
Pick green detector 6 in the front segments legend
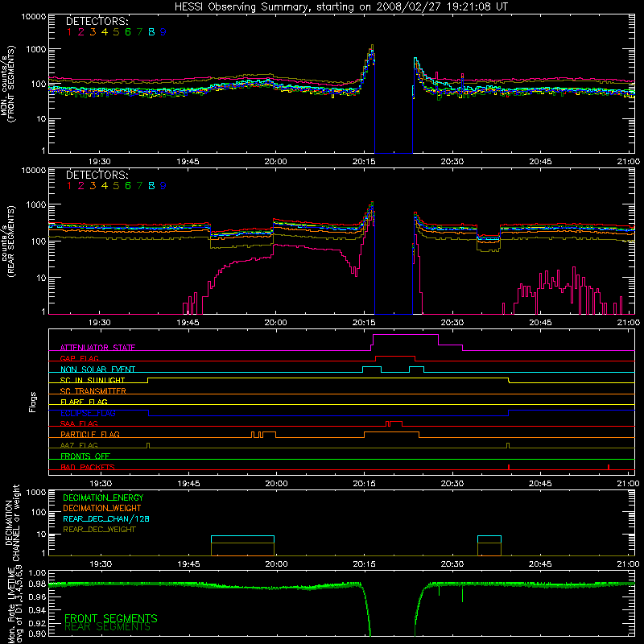click(128, 32)
